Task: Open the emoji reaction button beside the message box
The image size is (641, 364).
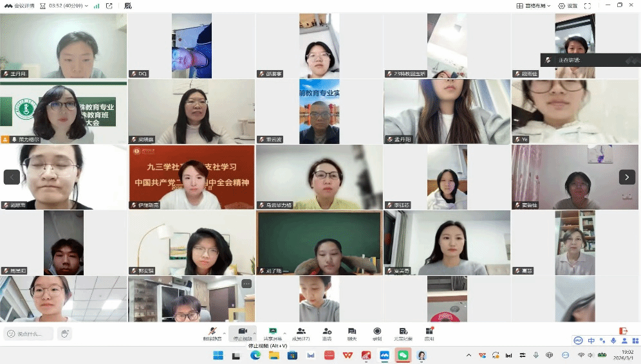Action: click(x=64, y=333)
